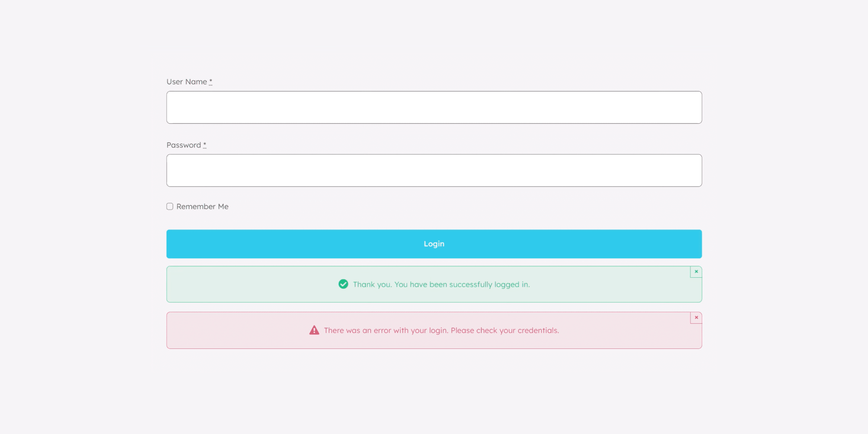The width and height of the screenshot is (868, 434).
Task: Click the checkmark beside the thank you message
Action: (343, 284)
